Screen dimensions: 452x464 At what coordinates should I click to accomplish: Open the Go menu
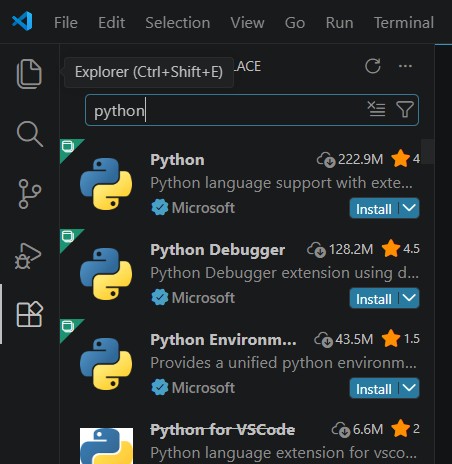click(x=295, y=23)
